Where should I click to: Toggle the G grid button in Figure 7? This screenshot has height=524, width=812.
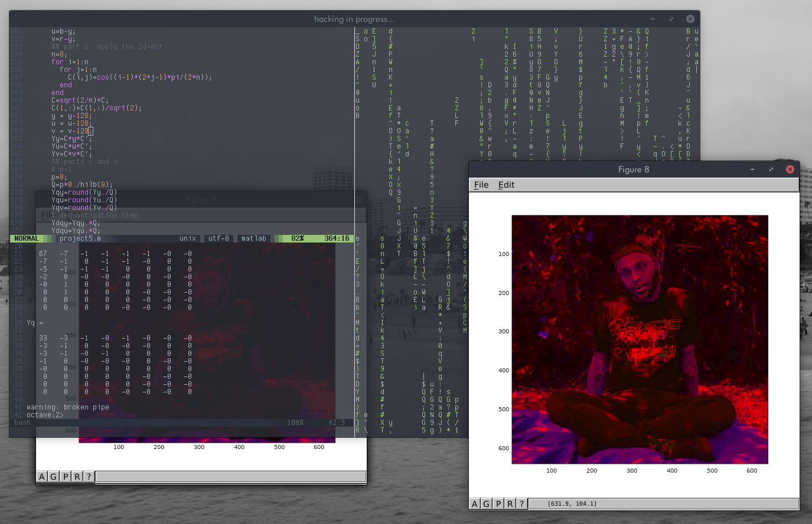click(x=54, y=477)
